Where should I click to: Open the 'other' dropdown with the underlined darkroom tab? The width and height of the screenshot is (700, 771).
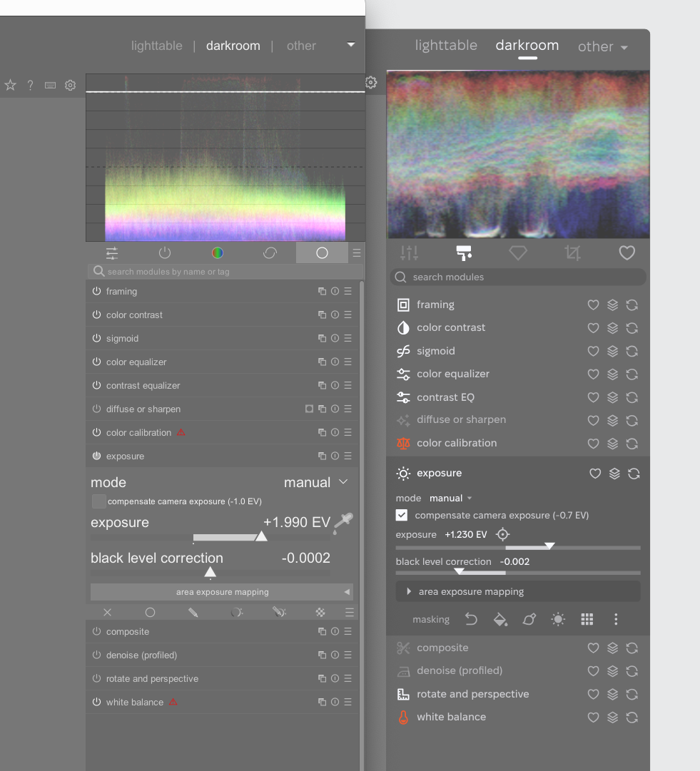(x=603, y=47)
